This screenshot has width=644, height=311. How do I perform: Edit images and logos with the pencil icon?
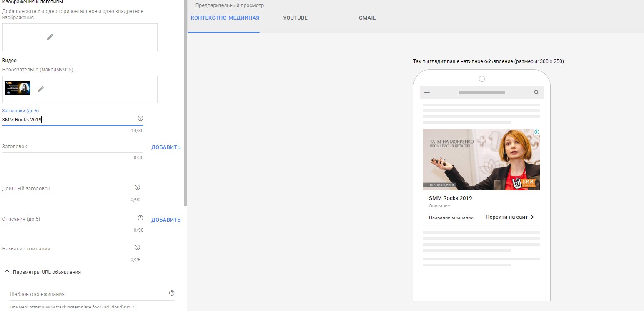tap(50, 37)
